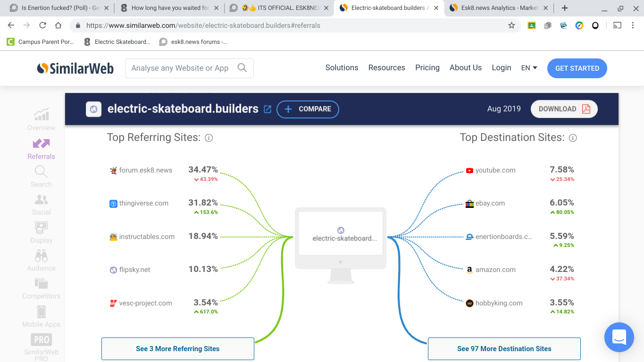
Task: Click the COMPARE button
Action: click(308, 109)
